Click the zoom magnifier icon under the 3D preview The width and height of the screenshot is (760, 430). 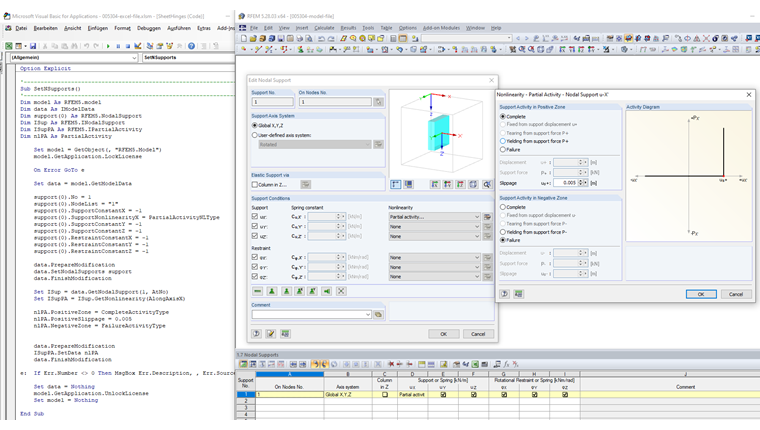[x=487, y=185]
